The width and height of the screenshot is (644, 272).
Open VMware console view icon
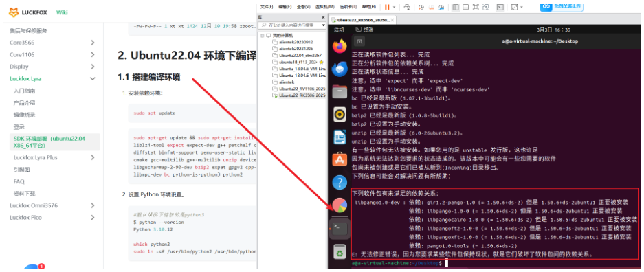[500, 7]
